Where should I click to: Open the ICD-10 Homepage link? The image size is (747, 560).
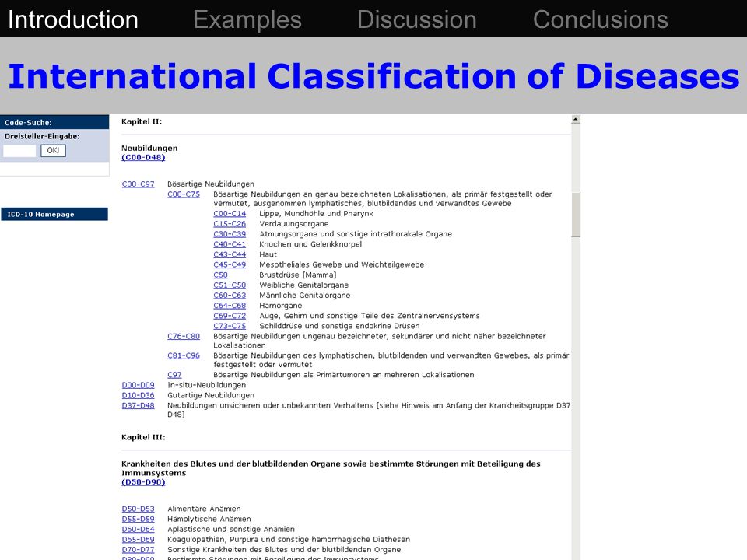click(x=54, y=215)
